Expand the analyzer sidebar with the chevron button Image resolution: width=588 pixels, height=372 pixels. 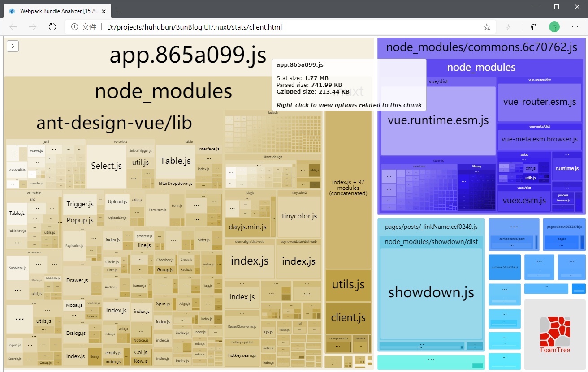click(x=13, y=46)
